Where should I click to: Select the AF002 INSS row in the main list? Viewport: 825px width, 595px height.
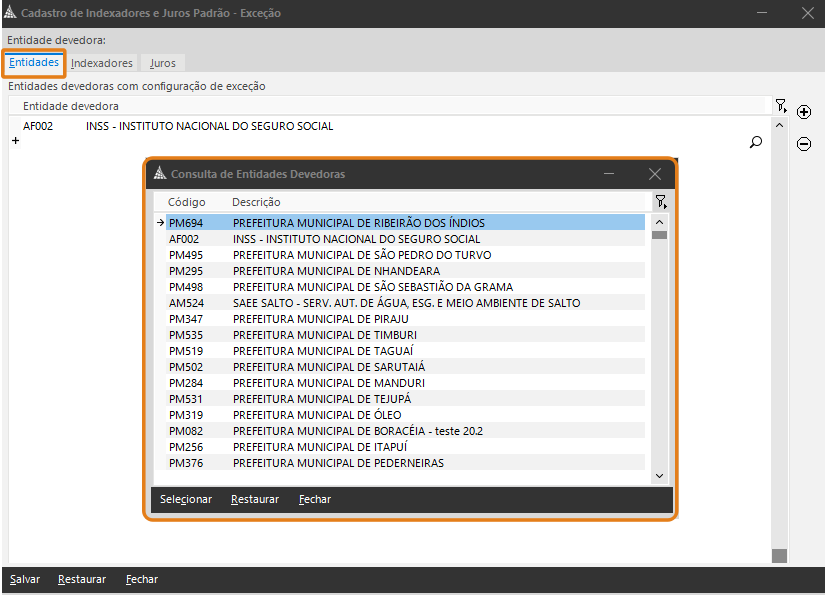[x=389, y=126]
